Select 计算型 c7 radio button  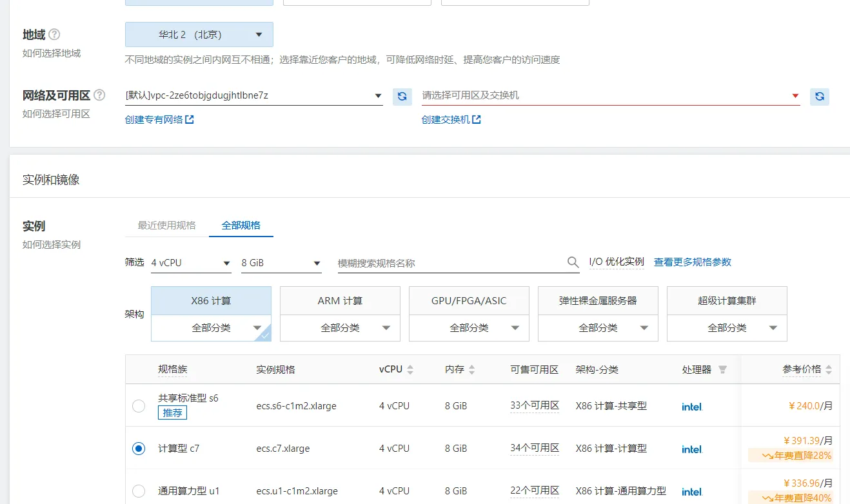pos(139,449)
